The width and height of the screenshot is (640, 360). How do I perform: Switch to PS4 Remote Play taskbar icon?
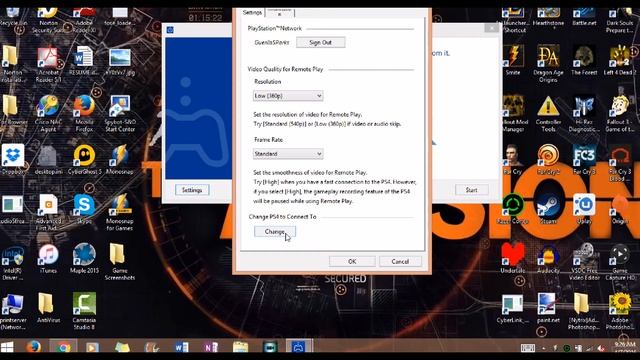[x=299, y=347]
